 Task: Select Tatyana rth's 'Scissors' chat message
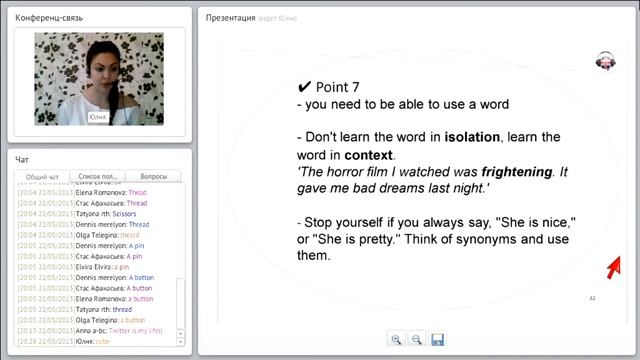(x=77, y=213)
